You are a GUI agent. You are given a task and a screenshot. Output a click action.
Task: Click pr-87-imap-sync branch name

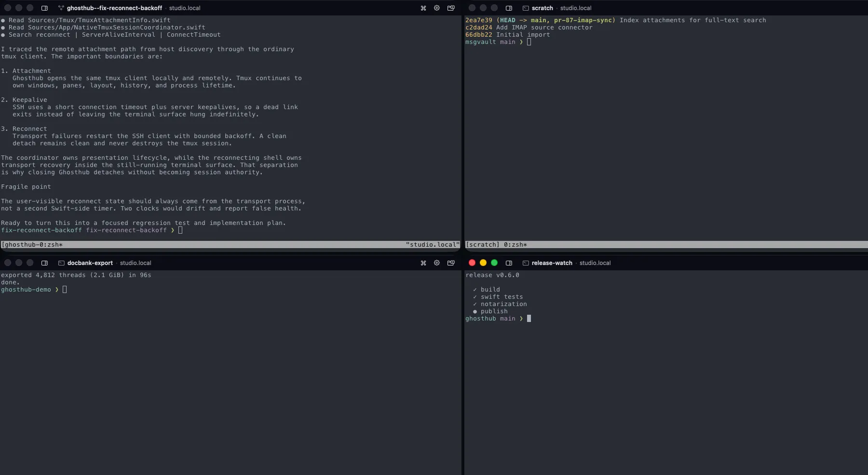pos(583,20)
